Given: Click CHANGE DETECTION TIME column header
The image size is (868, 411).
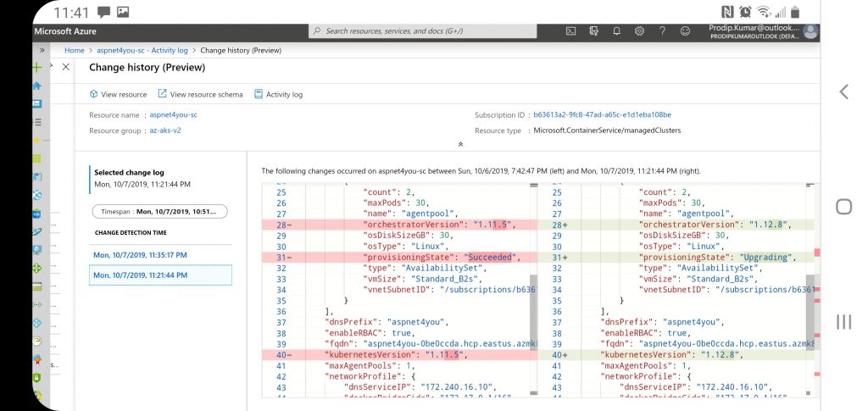Looking at the screenshot, I should [x=131, y=233].
